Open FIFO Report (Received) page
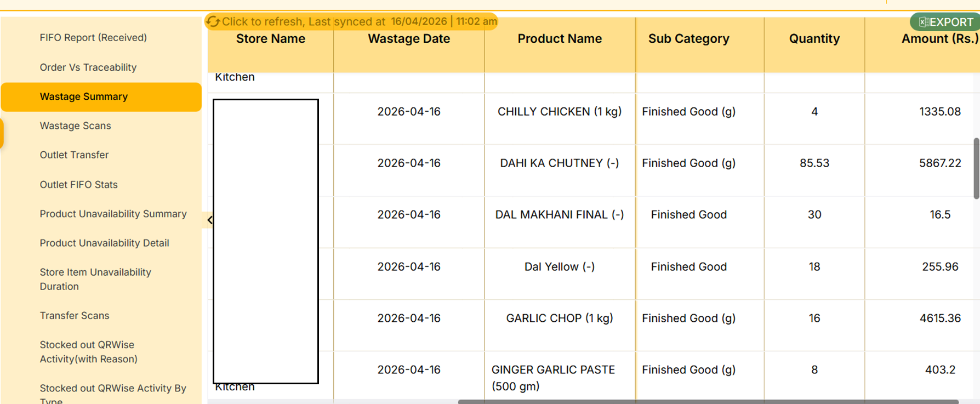Screen dimensions: 980x404 coord(93,38)
